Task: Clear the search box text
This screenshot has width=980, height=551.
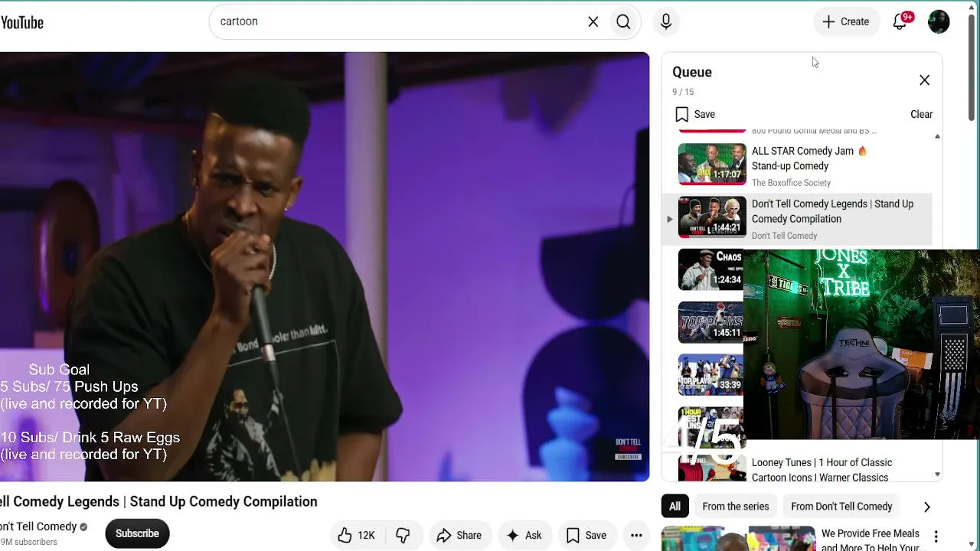Action: click(593, 21)
